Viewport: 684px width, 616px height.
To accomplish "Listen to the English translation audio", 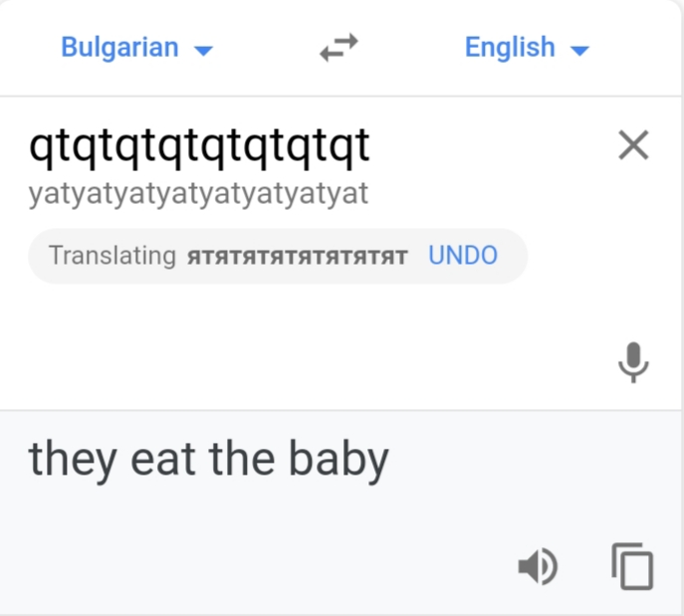I will pyautogui.click(x=538, y=567).
